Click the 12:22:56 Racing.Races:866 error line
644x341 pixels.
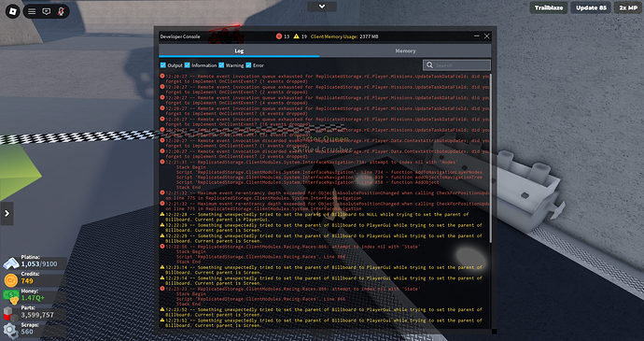pyautogui.click(x=290, y=247)
